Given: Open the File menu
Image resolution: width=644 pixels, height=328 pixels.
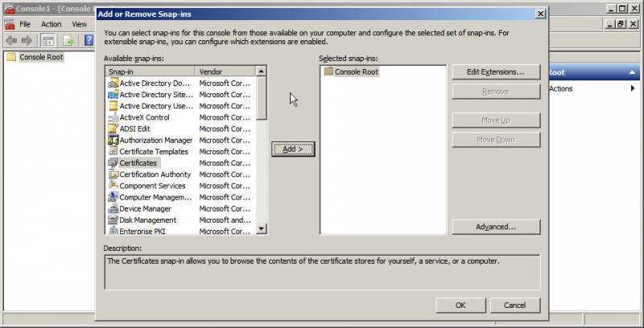Looking at the screenshot, I should (25, 24).
